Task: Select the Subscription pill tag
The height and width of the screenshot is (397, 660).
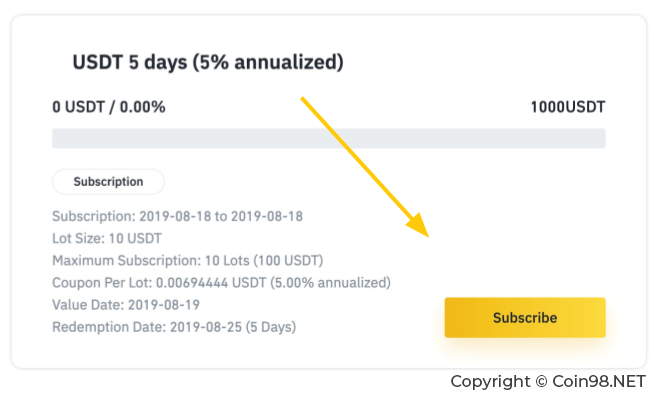Action: click(x=108, y=182)
